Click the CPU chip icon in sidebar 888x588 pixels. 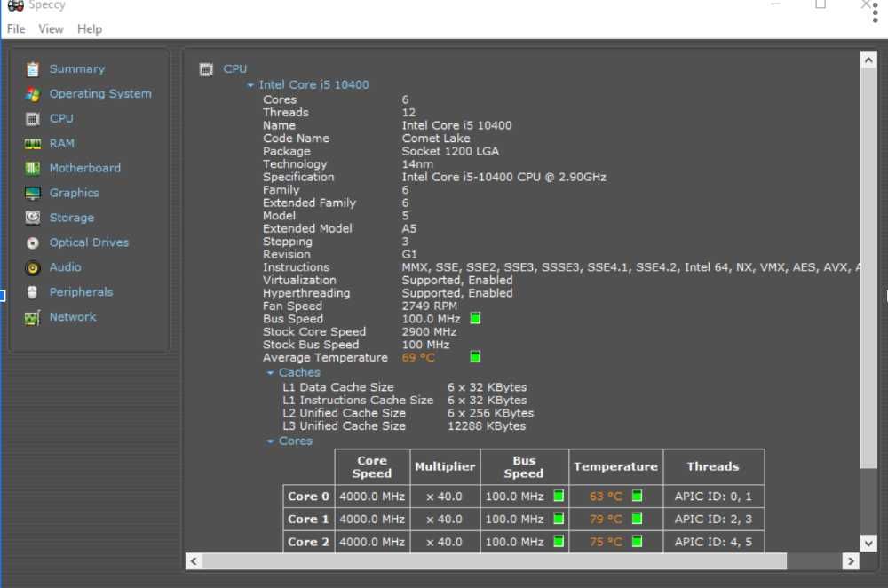click(x=32, y=119)
